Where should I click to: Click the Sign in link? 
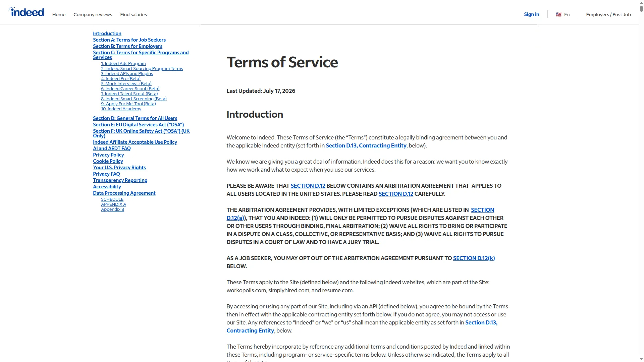(x=532, y=14)
